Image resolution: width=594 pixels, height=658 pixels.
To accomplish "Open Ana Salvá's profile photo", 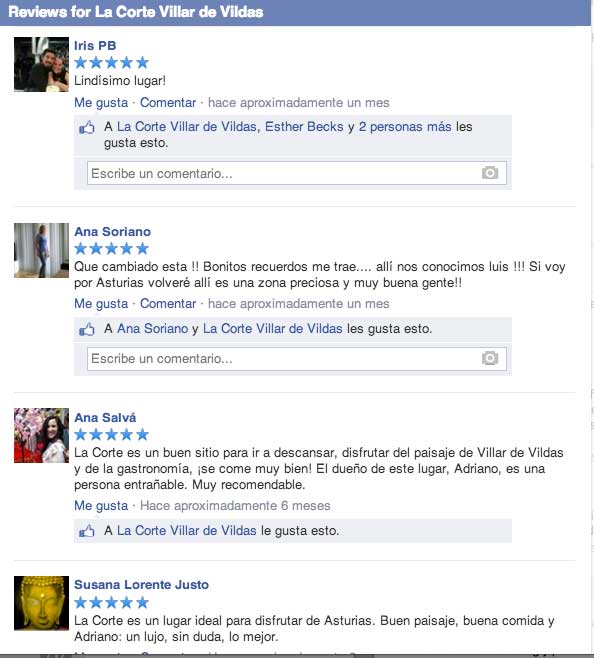I will 41,435.
